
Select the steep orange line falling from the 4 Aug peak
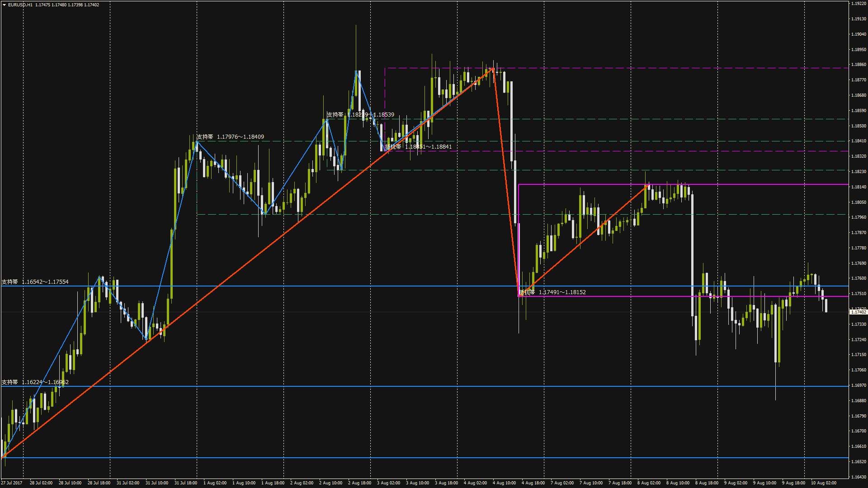pos(505,182)
